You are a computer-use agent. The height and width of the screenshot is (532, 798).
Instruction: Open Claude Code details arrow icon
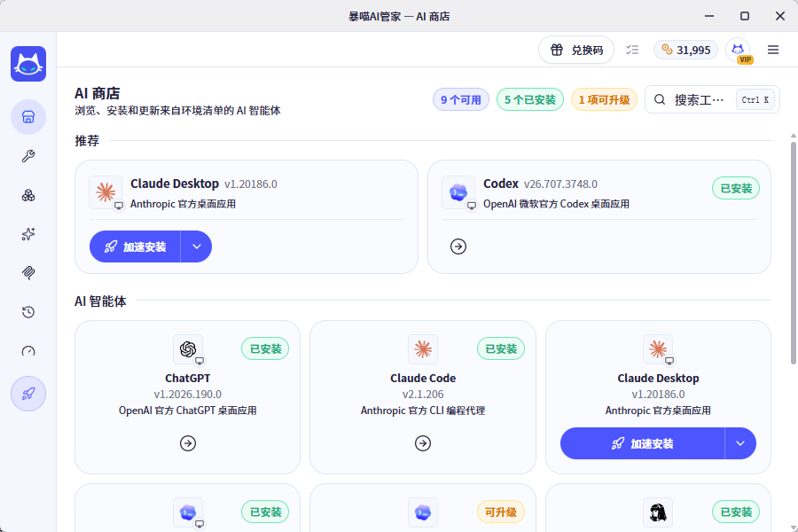pyautogui.click(x=422, y=443)
